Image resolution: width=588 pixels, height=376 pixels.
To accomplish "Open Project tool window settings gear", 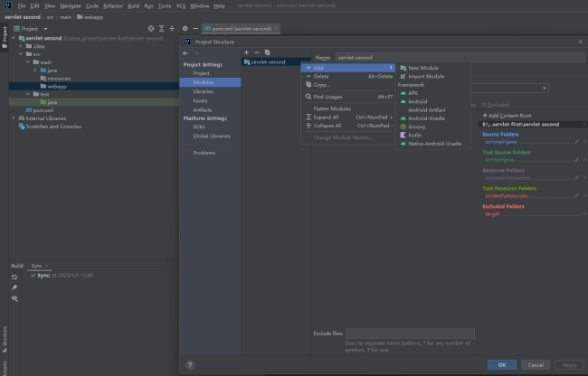I will pyautogui.click(x=184, y=29).
